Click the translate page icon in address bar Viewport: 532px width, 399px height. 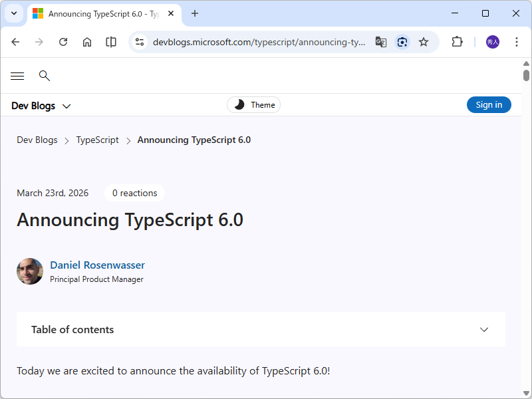[380, 42]
